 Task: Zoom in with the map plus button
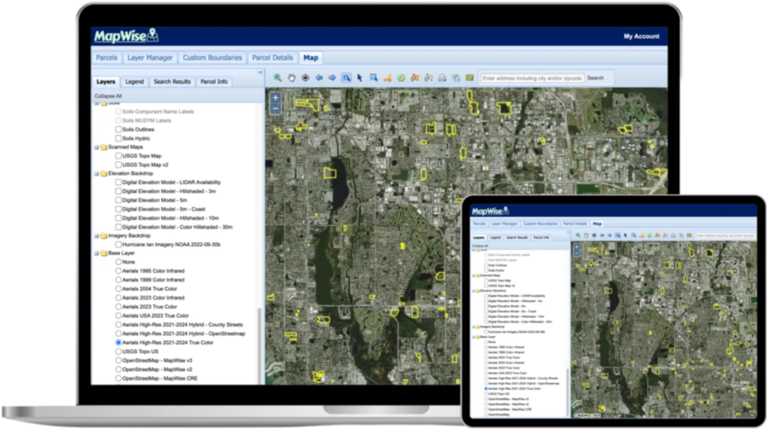pos(275,98)
